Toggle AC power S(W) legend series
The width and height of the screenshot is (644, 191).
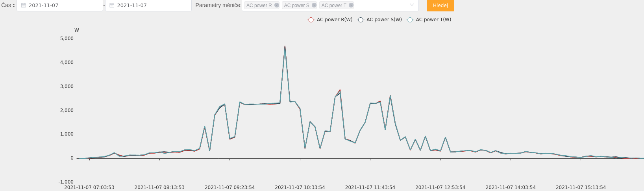tap(379, 20)
